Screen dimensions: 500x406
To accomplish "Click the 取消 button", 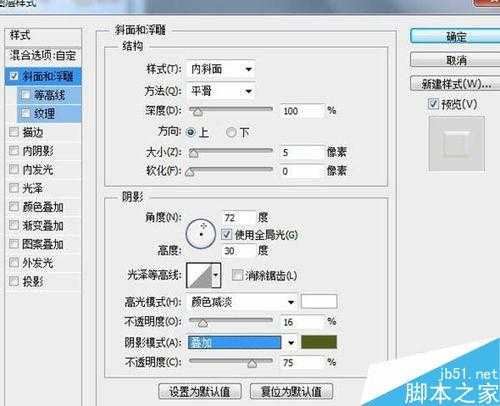I will (x=455, y=60).
